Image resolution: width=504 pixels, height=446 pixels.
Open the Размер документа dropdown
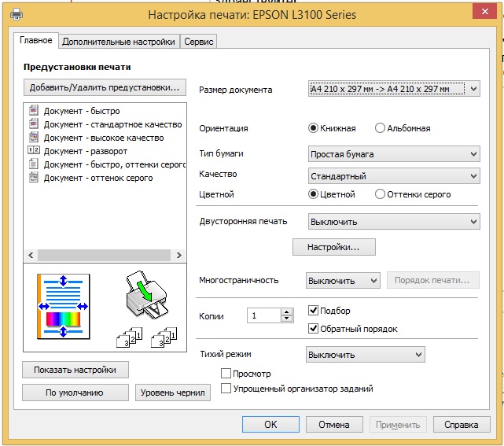pos(394,89)
